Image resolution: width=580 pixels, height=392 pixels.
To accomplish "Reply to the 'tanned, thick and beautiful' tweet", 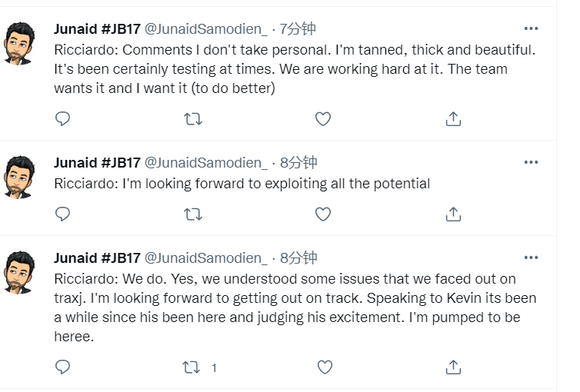I will [x=62, y=119].
